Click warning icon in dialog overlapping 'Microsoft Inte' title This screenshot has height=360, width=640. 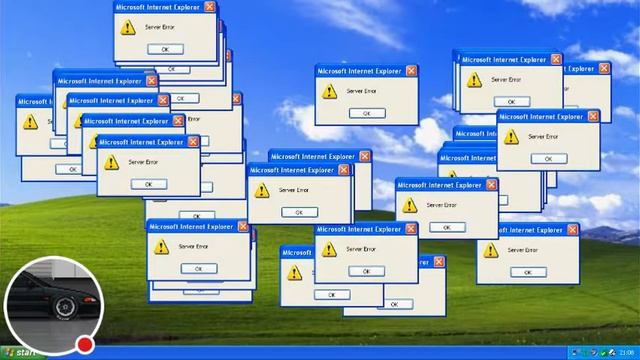[511, 138]
